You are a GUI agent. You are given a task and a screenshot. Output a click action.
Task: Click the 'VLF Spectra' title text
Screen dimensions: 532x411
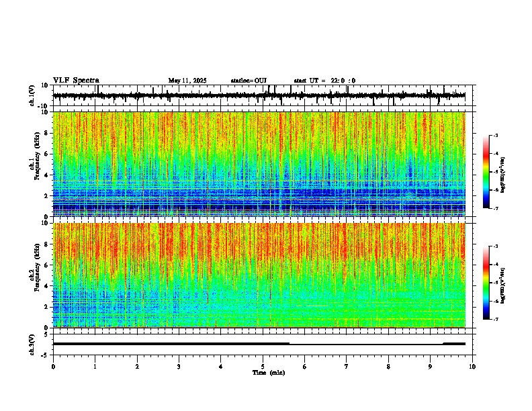tap(76, 80)
